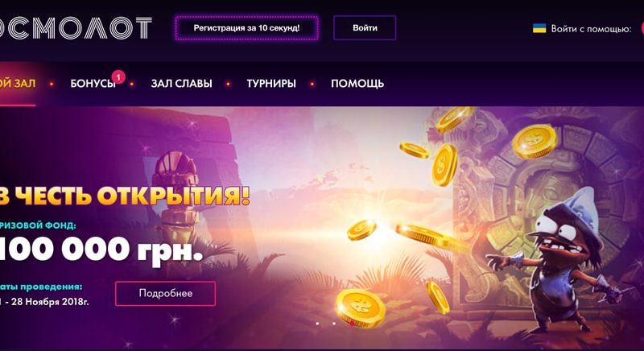The width and height of the screenshot is (644, 351).
Task: Click the Ukrainian flag icon
Action: tap(539, 28)
